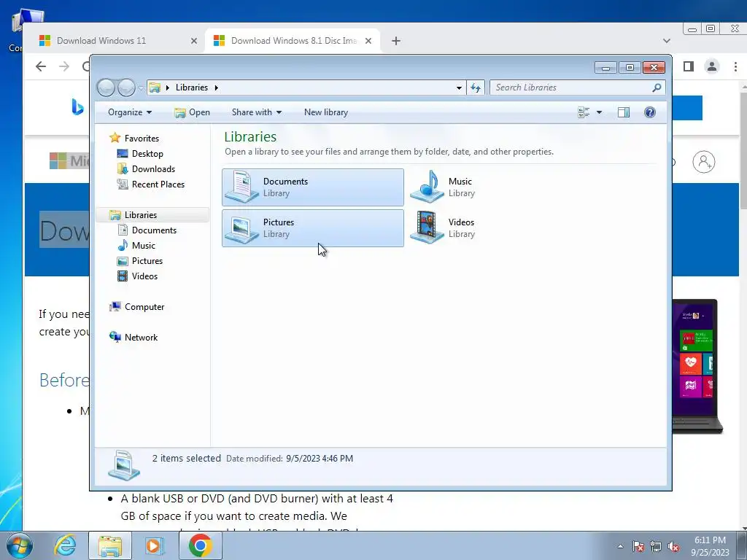Viewport: 747px width, 560px height.
Task: Open Chrome's tab search dropdown chevron
Action: (x=667, y=41)
